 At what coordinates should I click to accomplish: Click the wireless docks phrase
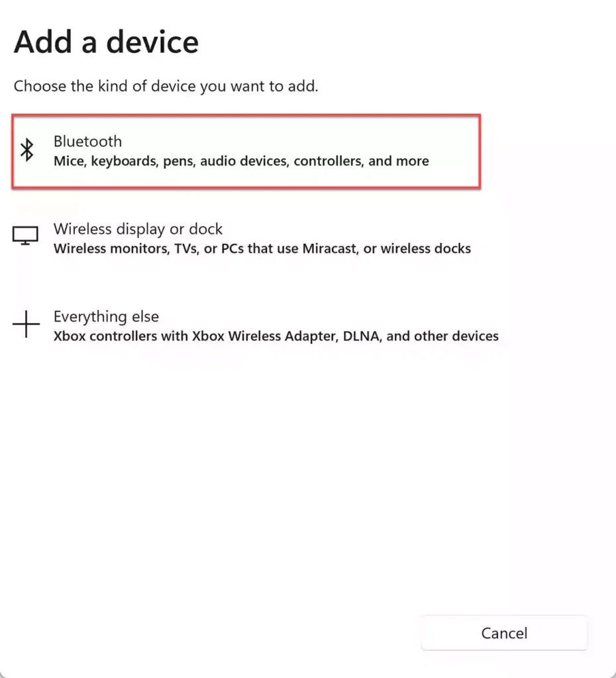(426, 249)
